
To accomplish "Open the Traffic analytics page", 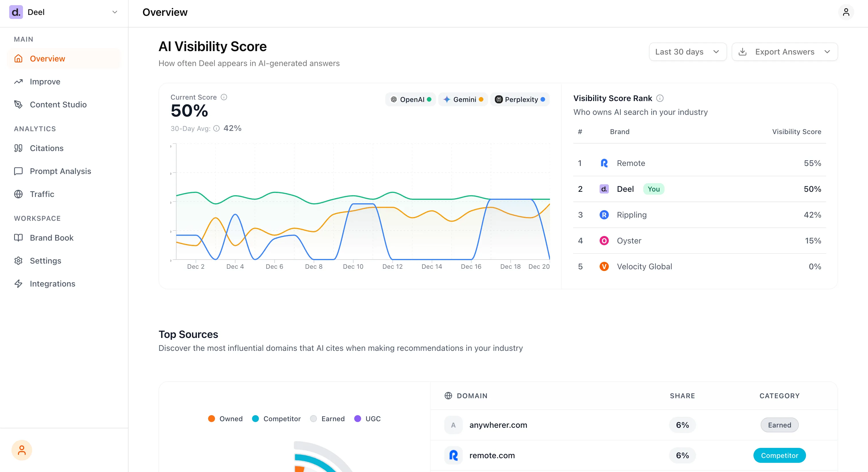I will pyautogui.click(x=42, y=194).
